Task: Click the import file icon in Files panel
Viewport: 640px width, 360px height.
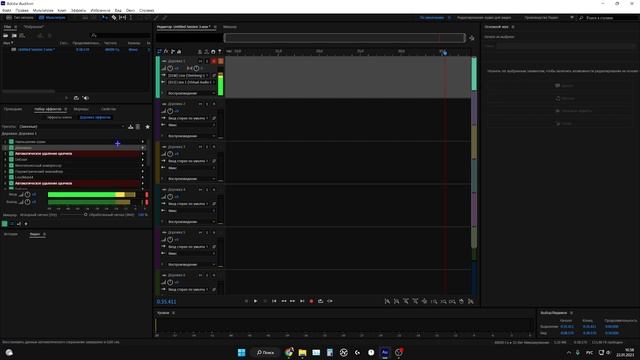Action: pyautogui.click(x=14, y=36)
